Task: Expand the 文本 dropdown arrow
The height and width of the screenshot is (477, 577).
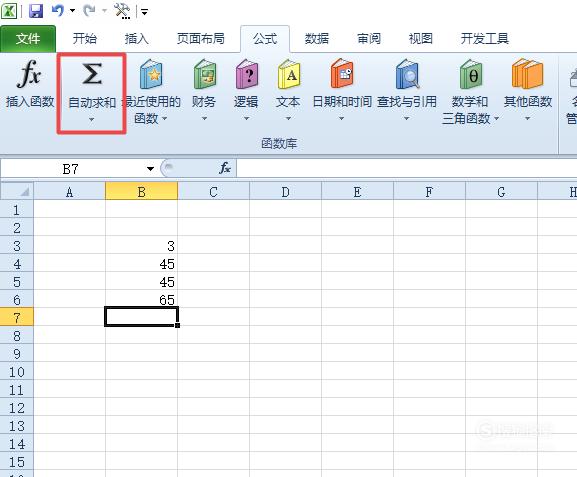Action: (288, 119)
